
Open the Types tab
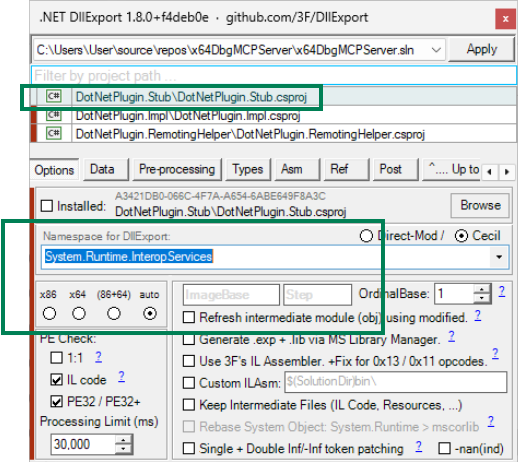tap(248, 169)
